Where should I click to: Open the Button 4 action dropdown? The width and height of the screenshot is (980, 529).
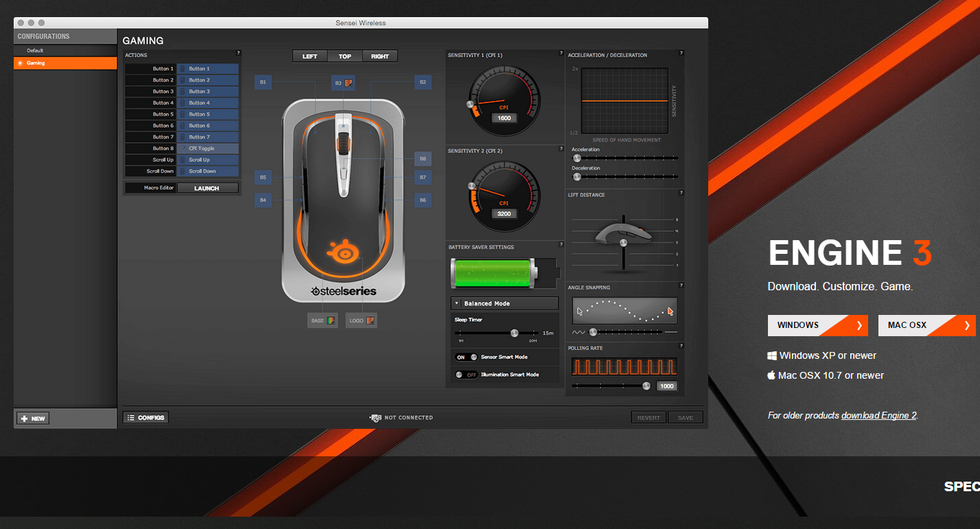click(208, 103)
